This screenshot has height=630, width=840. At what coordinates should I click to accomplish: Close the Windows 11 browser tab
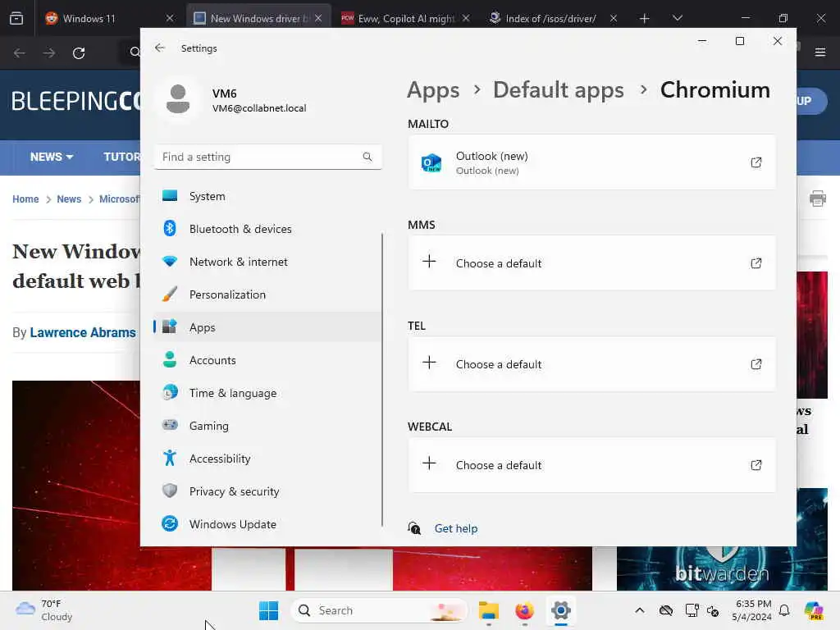pos(170,18)
